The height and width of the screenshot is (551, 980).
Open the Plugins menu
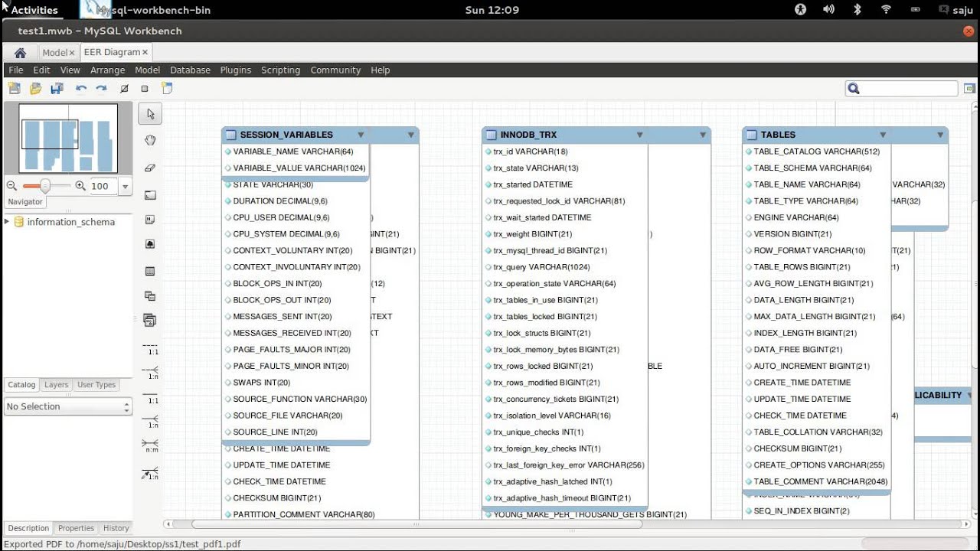(x=235, y=70)
